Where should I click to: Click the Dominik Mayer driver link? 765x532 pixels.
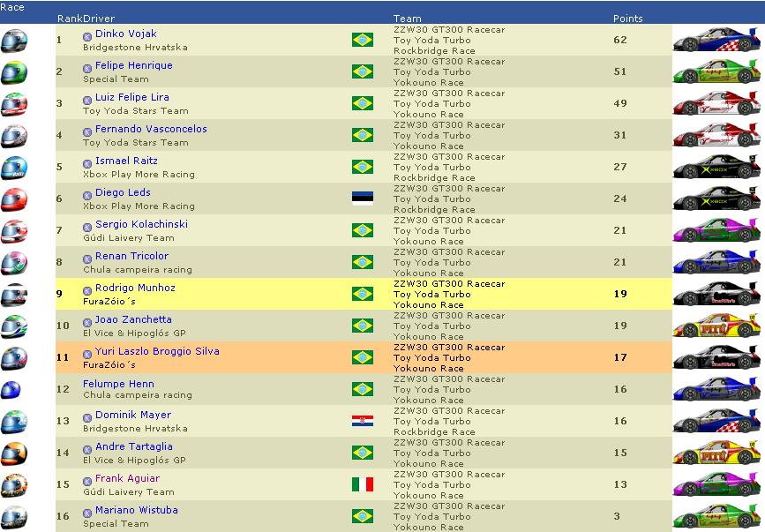coord(133,415)
